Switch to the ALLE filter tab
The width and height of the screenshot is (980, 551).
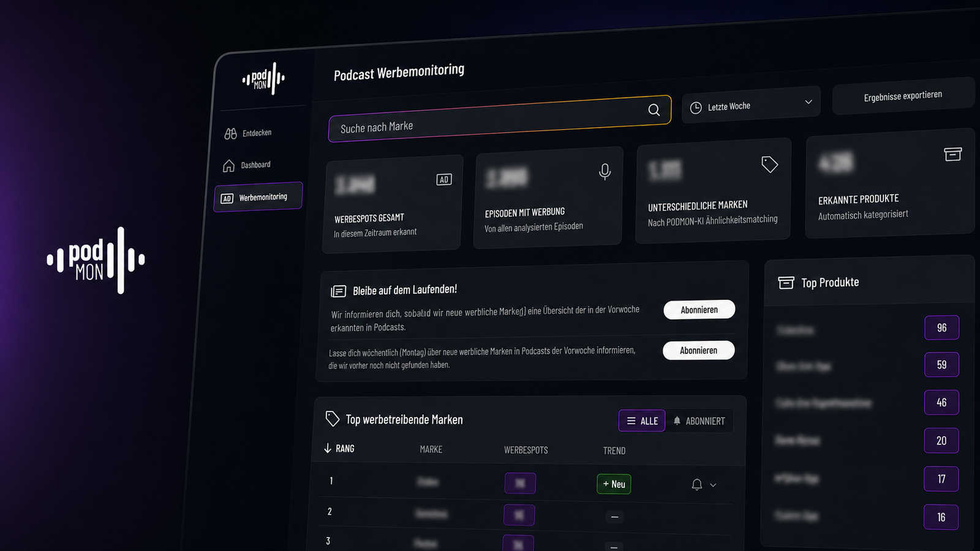click(x=642, y=421)
